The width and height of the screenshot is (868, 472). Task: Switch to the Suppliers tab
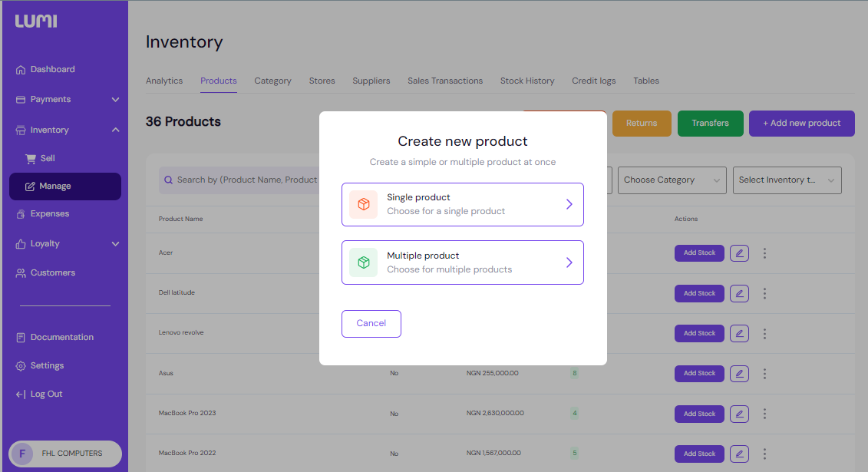click(x=371, y=81)
